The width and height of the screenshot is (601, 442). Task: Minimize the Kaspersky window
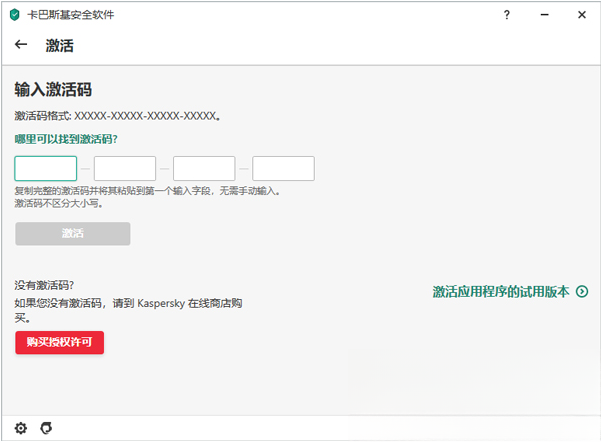point(544,15)
